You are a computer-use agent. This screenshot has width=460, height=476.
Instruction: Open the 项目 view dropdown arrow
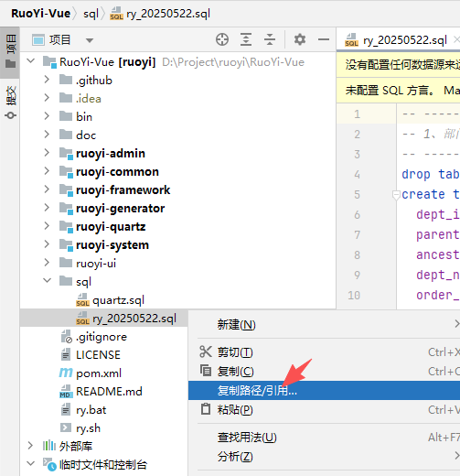(x=90, y=40)
